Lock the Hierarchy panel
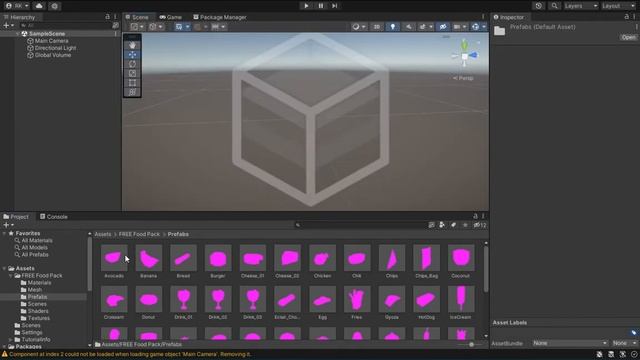This screenshot has width=640, height=360. (x=107, y=17)
